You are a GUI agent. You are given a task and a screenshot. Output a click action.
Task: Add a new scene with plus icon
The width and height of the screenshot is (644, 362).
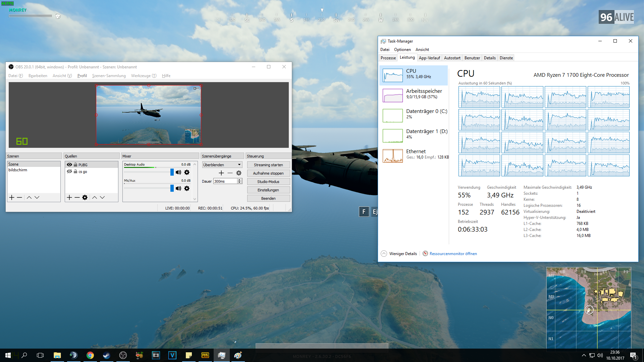tap(12, 197)
